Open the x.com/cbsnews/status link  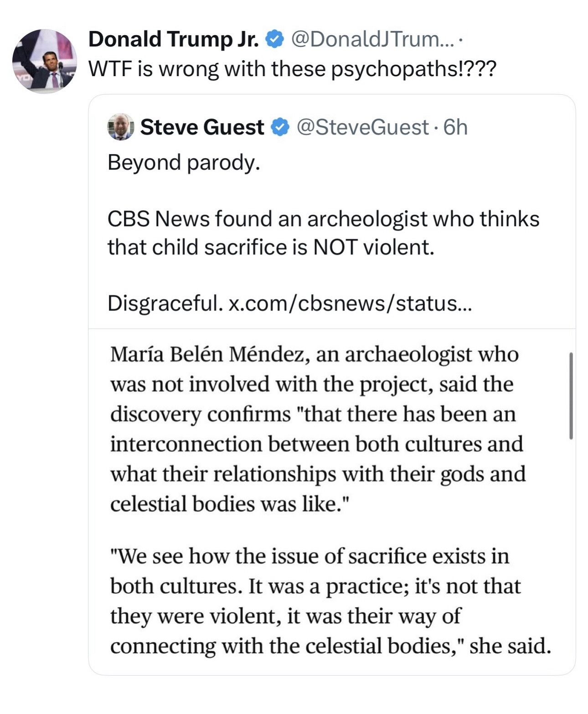pyautogui.click(x=350, y=303)
